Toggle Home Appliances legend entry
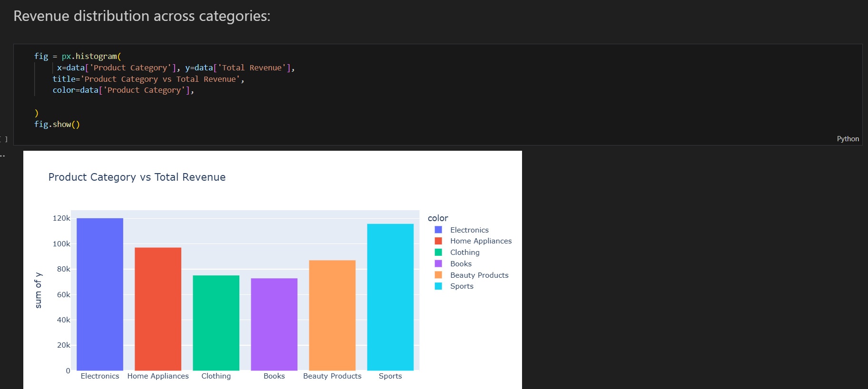868x389 pixels. [x=473, y=241]
